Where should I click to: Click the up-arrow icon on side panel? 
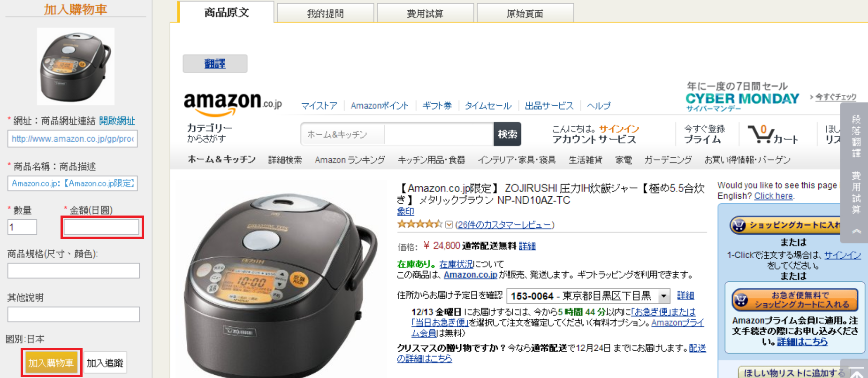(x=856, y=231)
